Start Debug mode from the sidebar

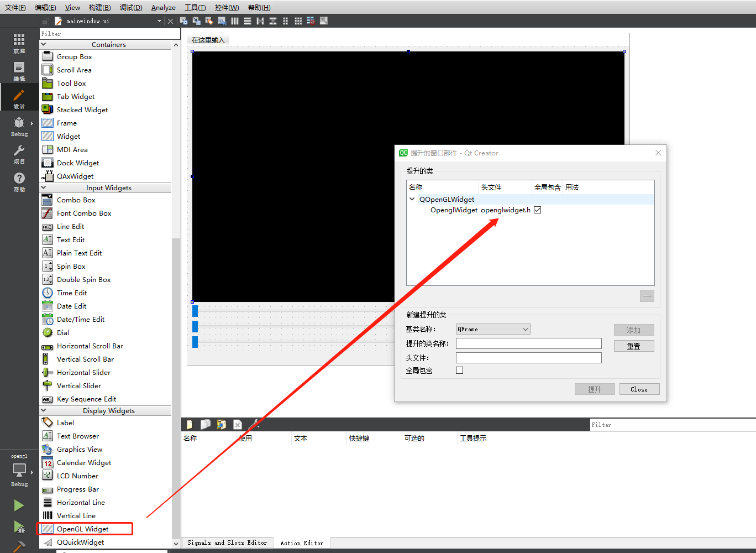(19, 126)
